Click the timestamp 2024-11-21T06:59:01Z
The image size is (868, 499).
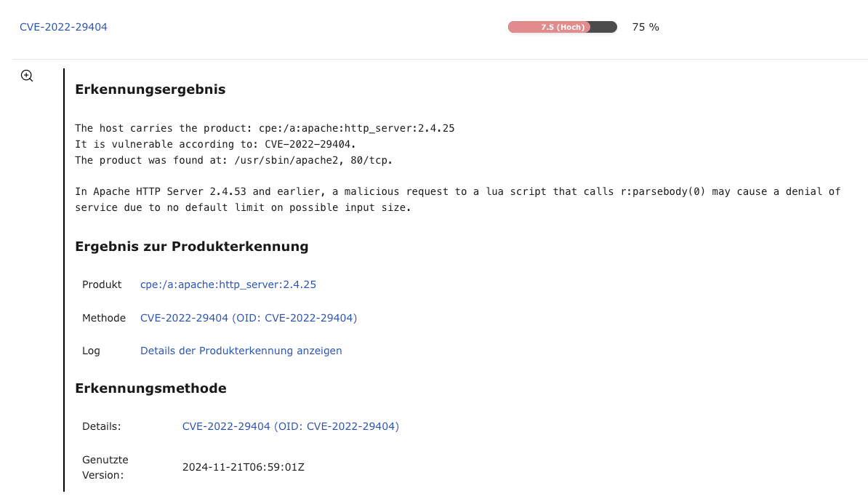243,467
